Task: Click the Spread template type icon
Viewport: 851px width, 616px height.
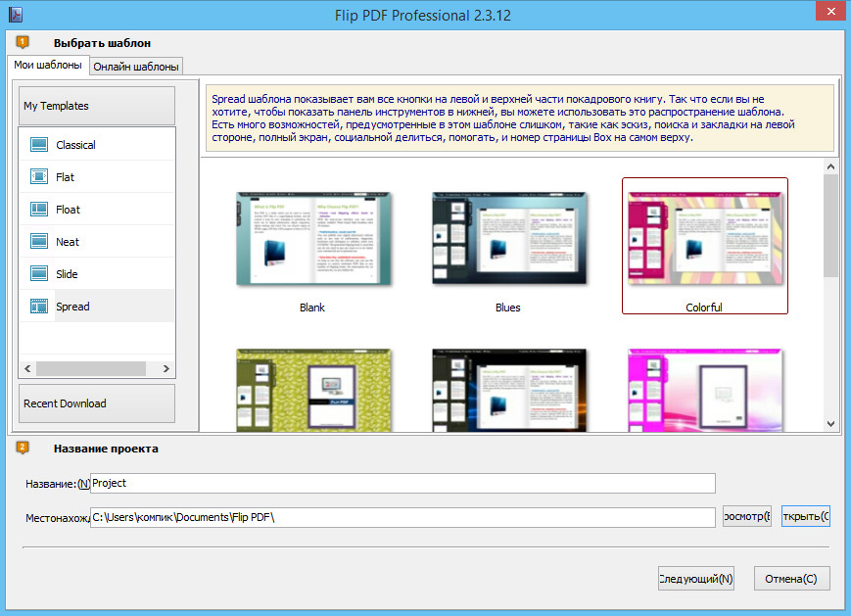Action: point(38,307)
